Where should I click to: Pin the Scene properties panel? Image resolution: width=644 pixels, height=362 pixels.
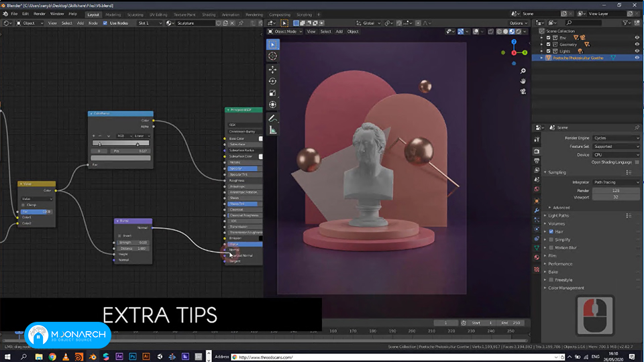[637, 127]
